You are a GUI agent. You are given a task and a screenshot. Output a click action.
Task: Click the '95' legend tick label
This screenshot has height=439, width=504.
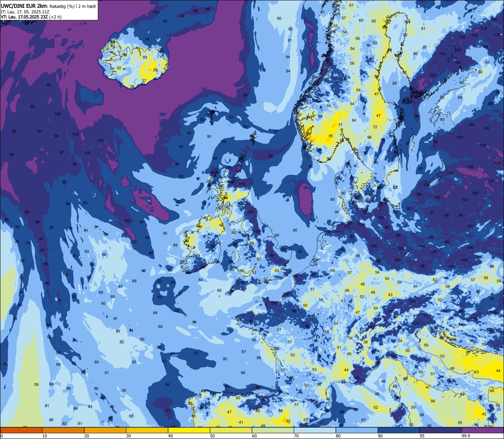coord(422,436)
